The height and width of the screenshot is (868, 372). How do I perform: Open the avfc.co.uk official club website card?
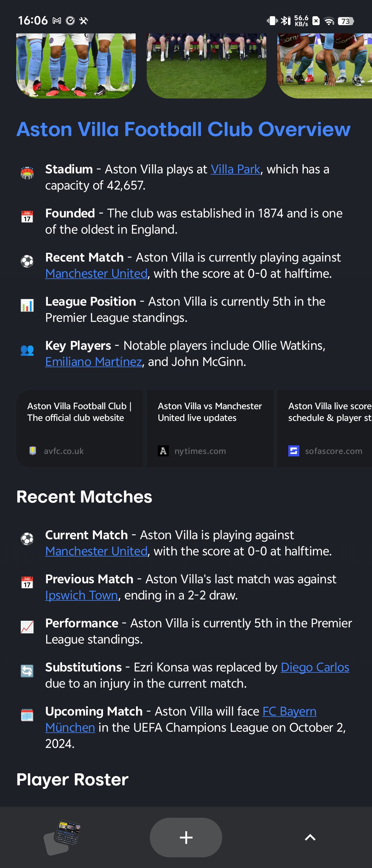(x=79, y=428)
